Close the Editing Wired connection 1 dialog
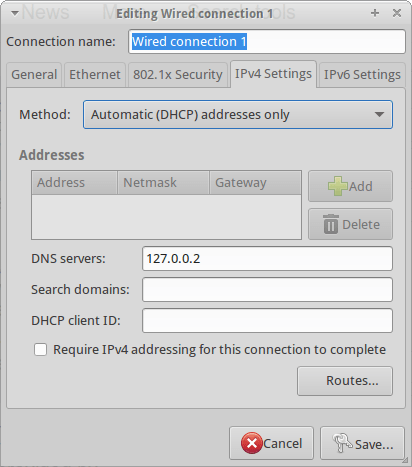This screenshot has width=412, height=467. pos(397,13)
